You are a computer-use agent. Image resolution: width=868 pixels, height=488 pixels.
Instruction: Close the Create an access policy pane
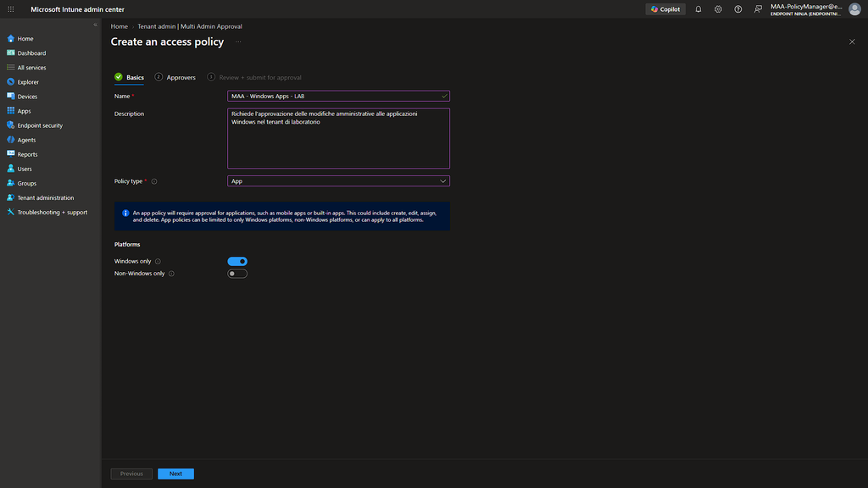pyautogui.click(x=852, y=42)
